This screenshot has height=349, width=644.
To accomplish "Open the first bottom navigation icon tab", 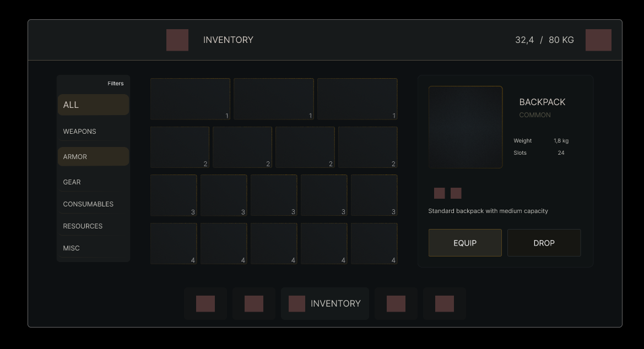I will pyautogui.click(x=205, y=303).
